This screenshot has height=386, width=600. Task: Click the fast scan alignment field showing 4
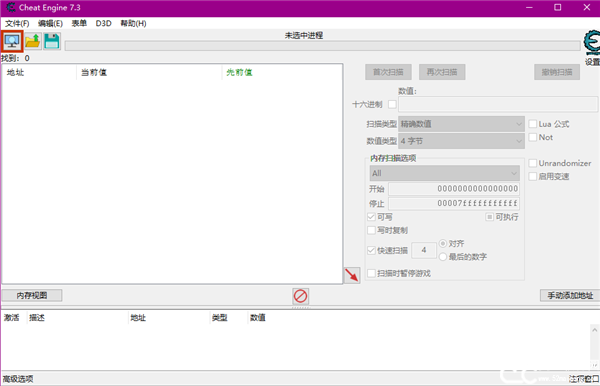click(424, 250)
